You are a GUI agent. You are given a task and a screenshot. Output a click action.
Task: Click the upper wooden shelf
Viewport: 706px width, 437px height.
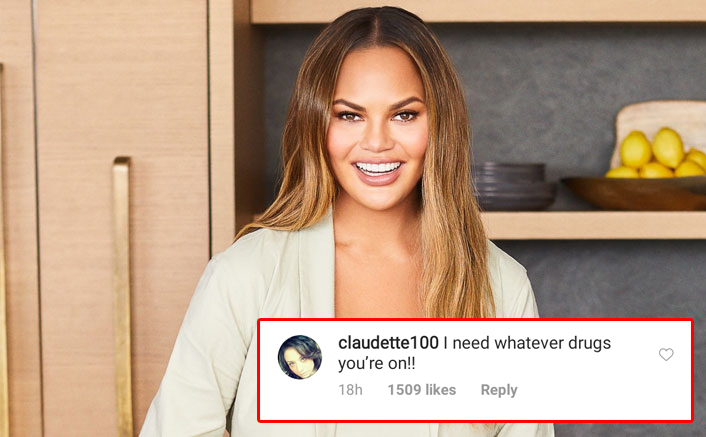477,11
